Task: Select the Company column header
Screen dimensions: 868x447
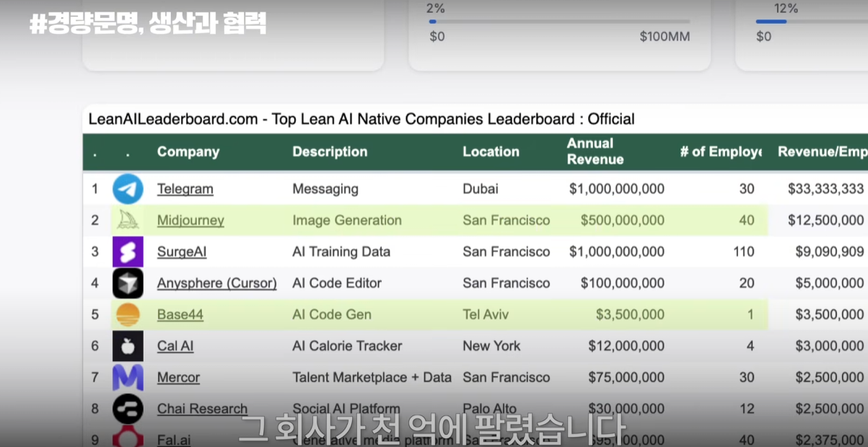Action: [x=188, y=151]
